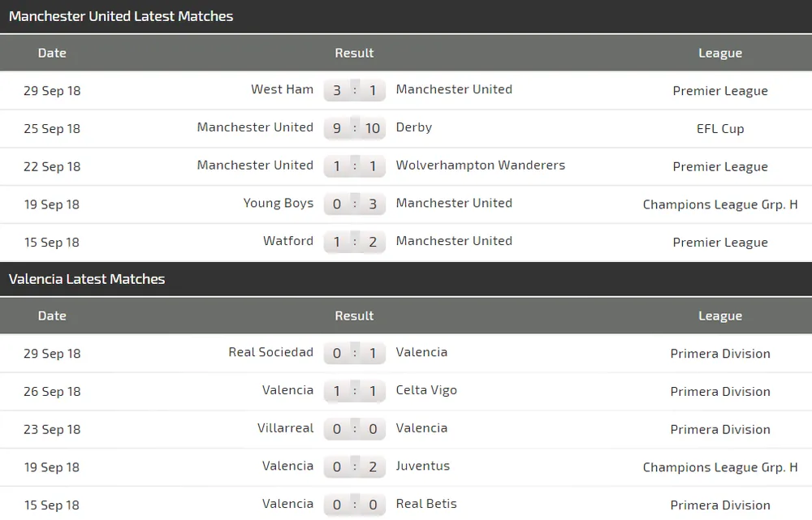Viewport: 812px width, 520px height.
Task: Select Wolverhampton Wanderers team name
Action: pyautogui.click(x=480, y=165)
